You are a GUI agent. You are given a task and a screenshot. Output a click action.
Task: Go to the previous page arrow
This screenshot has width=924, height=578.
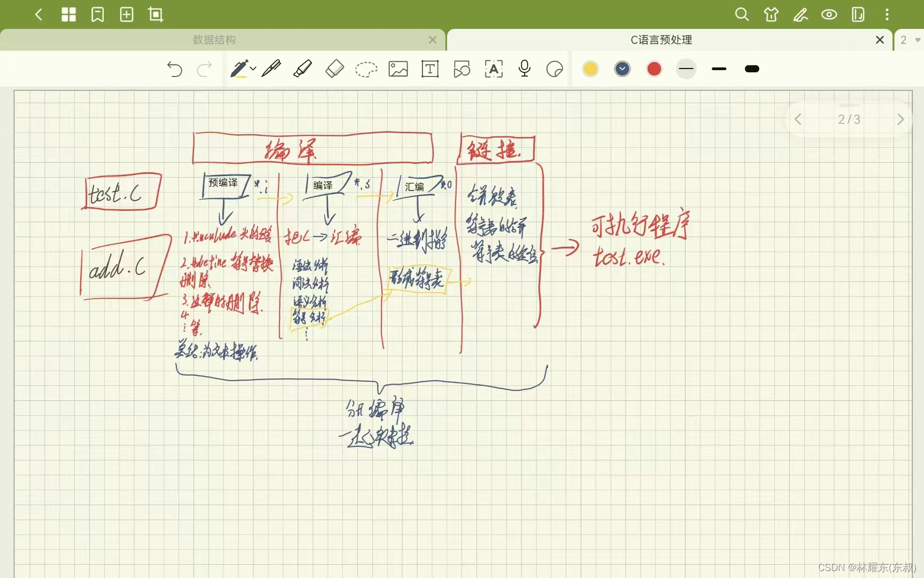click(798, 119)
